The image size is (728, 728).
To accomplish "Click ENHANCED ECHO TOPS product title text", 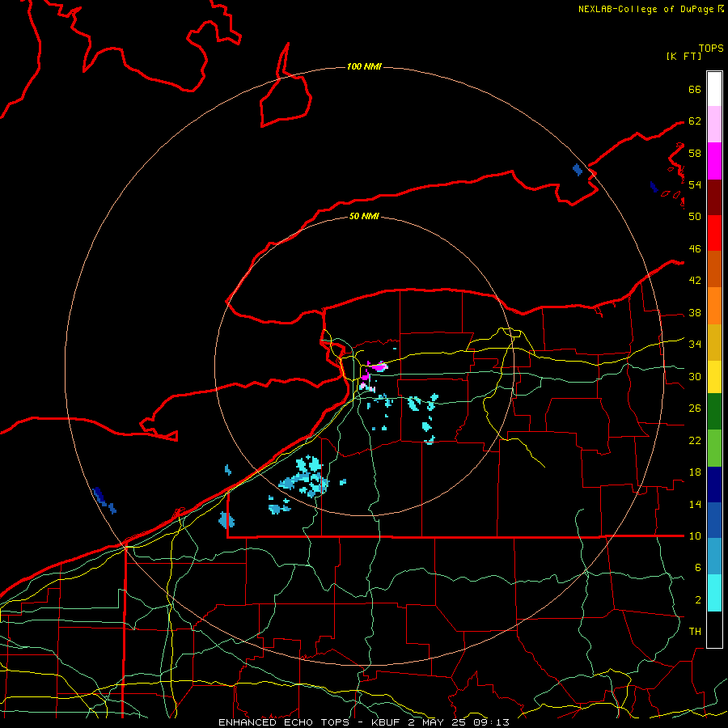I will (283, 722).
